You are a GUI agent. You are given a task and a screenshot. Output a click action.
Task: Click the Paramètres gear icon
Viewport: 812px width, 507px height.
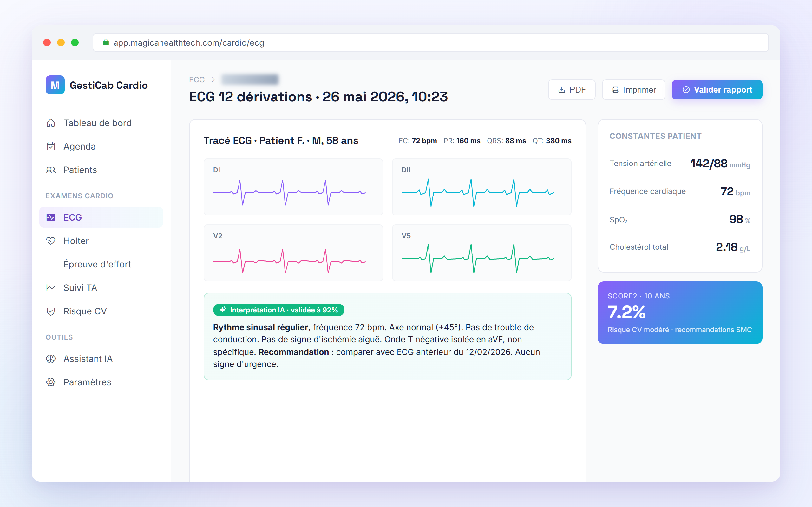[51, 382]
